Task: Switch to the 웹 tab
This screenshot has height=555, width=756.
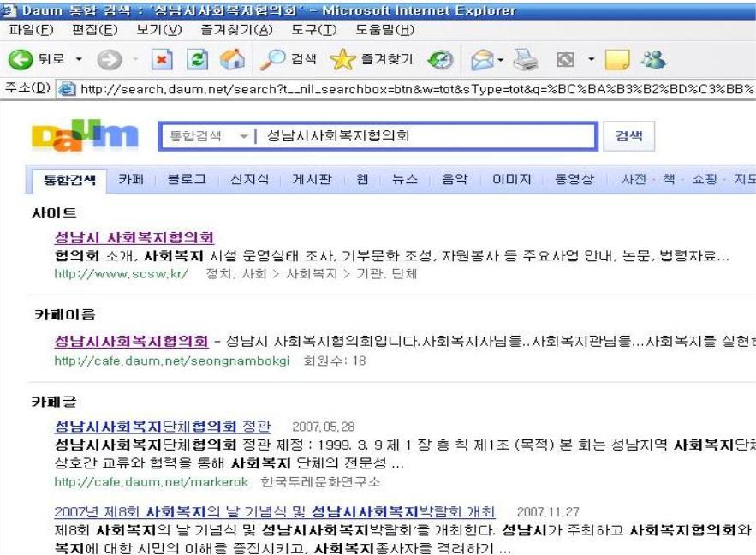Action: click(x=362, y=179)
